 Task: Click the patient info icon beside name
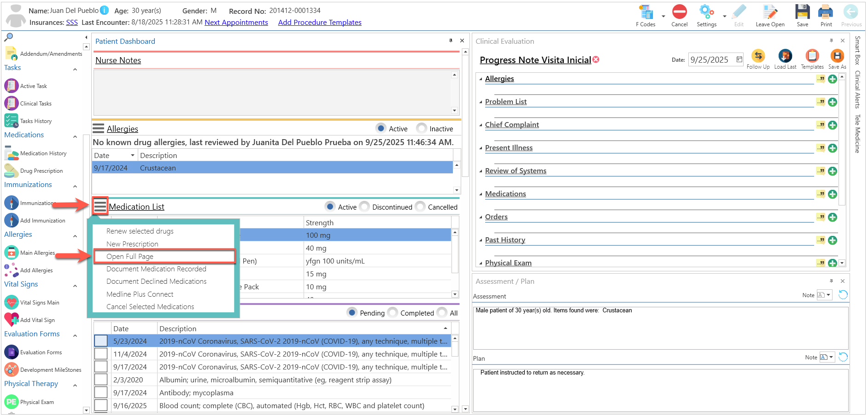tap(105, 10)
